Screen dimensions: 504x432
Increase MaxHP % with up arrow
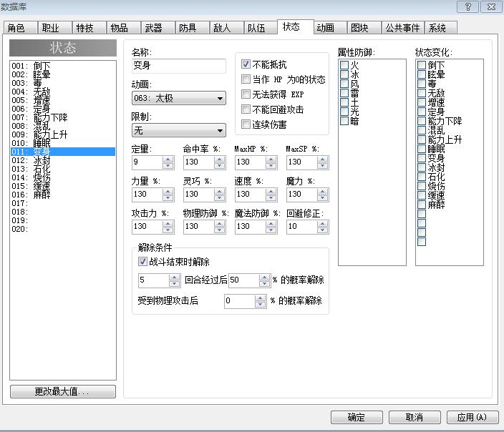271,159
